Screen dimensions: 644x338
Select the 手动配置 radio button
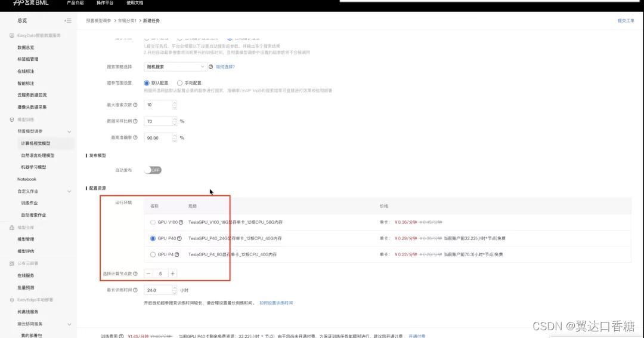(179, 83)
